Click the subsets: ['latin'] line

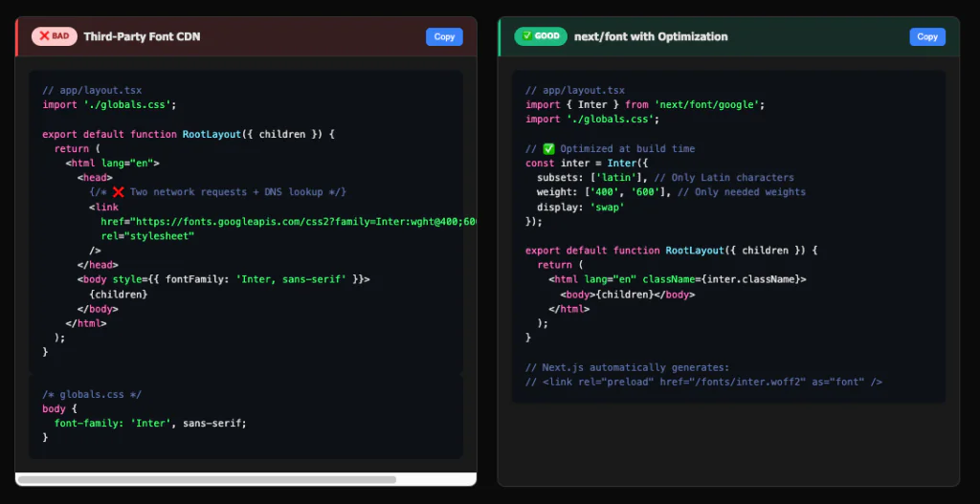(665, 177)
